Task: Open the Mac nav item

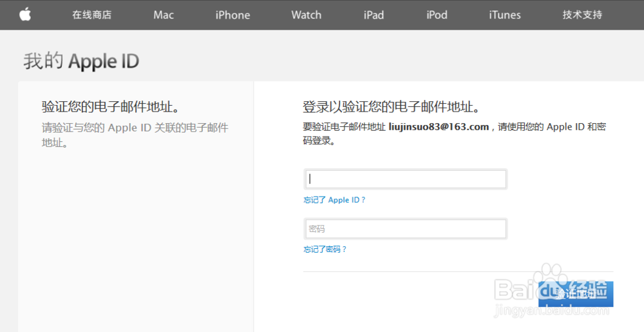Action: pyautogui.click(x=164, y=15)
